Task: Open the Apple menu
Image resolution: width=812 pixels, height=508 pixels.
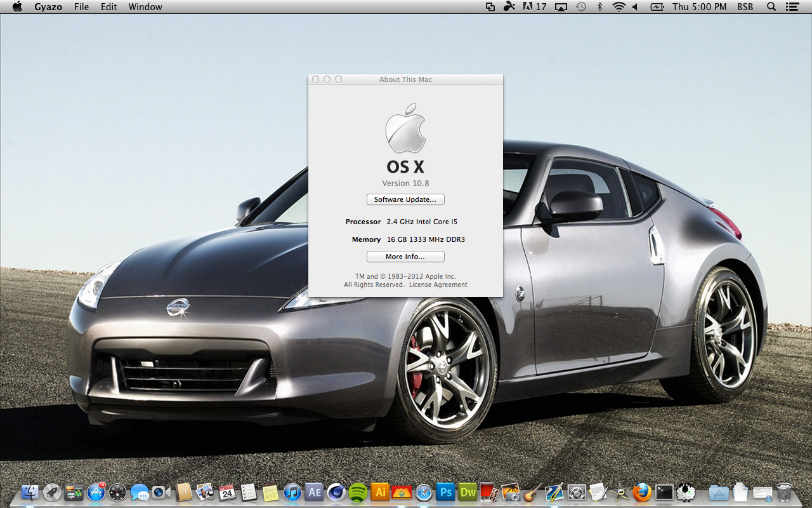Action: [x=17, y=7]
